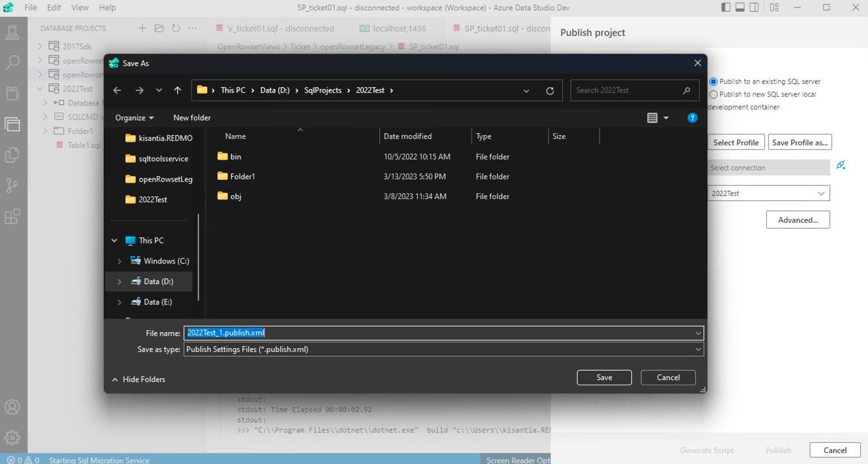
Task: Open the Save as type dropdown
Action: tap(697, 349)
